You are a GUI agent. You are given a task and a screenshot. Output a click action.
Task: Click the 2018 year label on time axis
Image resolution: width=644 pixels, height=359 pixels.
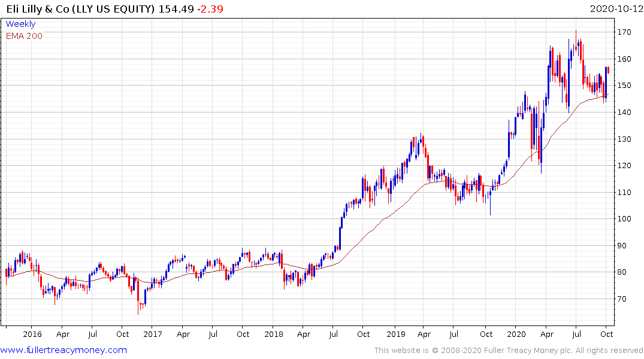274,334
